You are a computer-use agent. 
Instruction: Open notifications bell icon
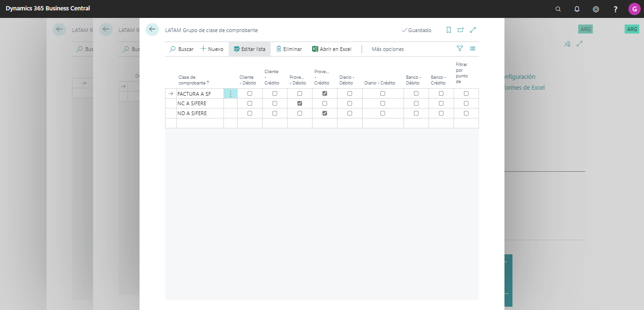(577, 9)
